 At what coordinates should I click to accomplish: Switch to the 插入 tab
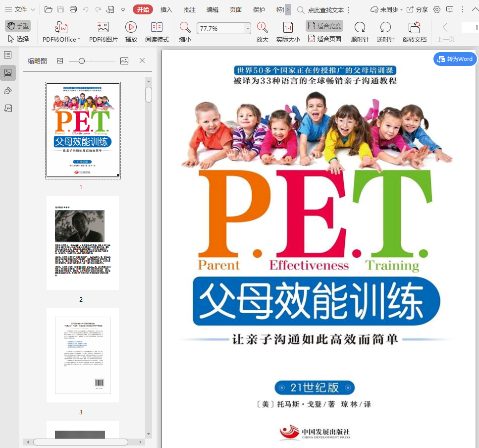(166, 10)
